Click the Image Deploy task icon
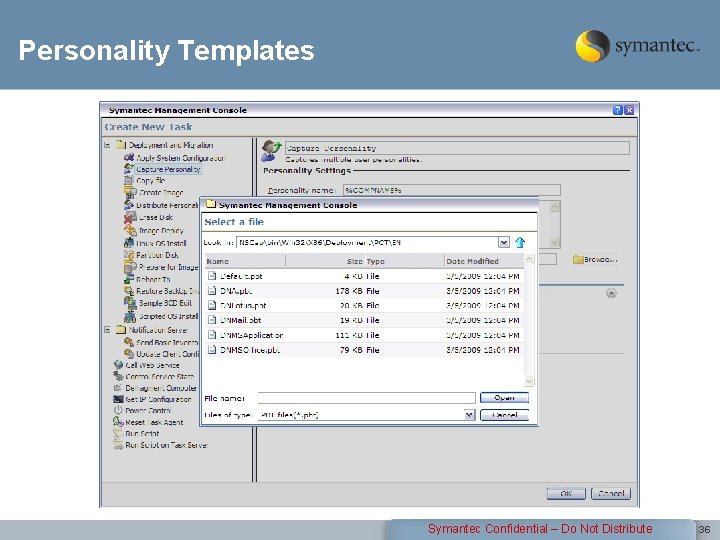720x540 pixels. [130, 230]
